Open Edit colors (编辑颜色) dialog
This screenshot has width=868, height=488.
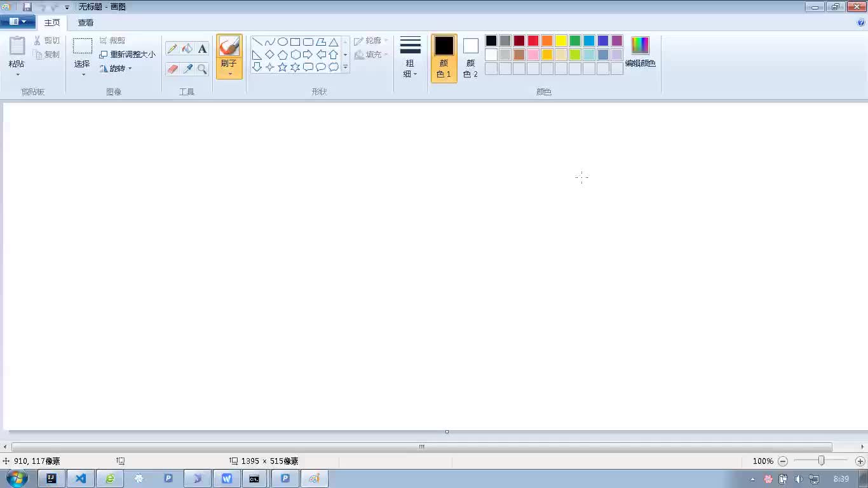(641, 52)
